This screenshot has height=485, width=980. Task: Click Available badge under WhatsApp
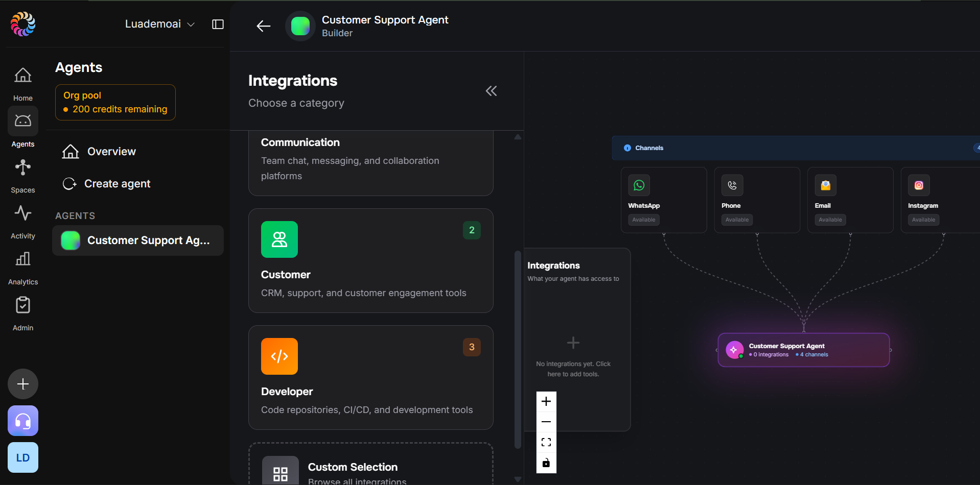tap(644, 220)
